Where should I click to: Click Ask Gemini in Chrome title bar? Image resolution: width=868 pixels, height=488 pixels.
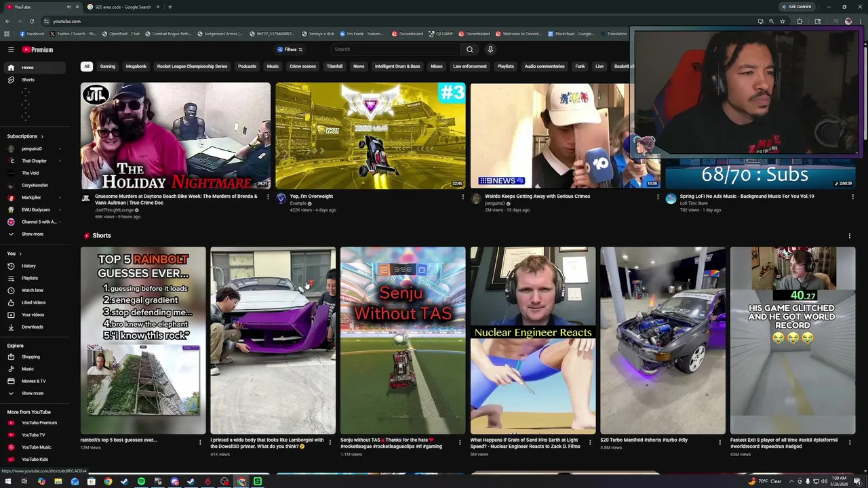click(796, 7)
